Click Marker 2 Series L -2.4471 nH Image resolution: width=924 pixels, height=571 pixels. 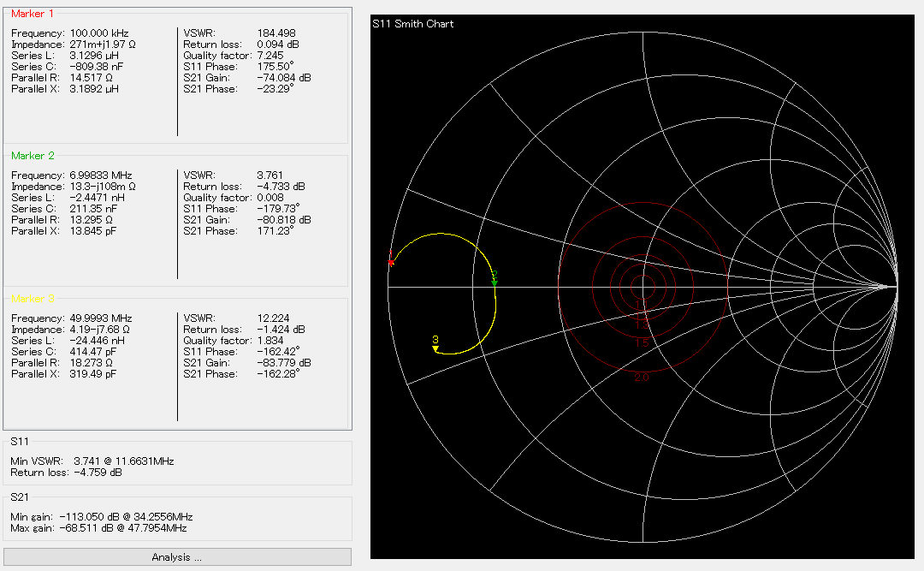[x=98, y=198]
